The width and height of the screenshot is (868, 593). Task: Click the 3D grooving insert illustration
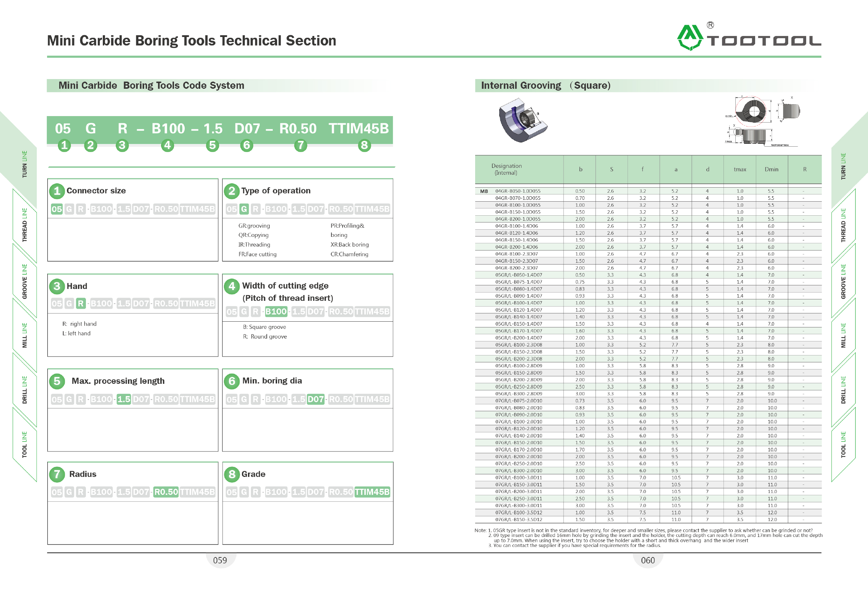[523, 120]
